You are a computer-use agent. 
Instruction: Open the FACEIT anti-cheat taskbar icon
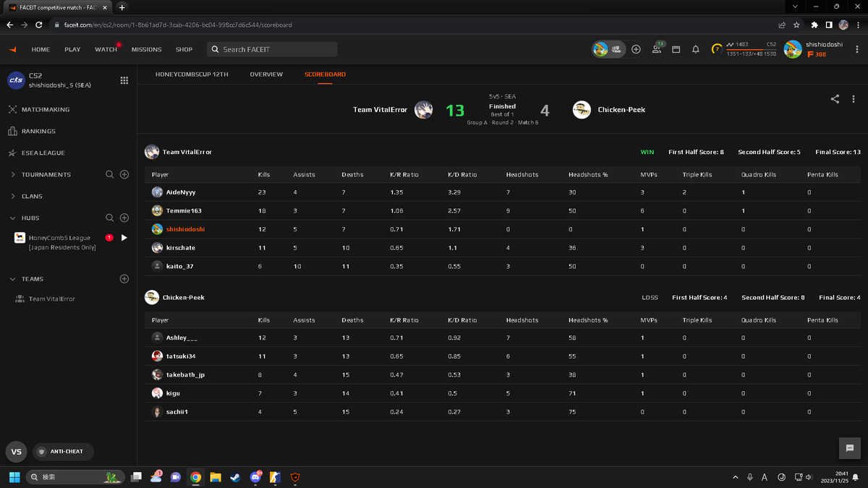point(294,477)
